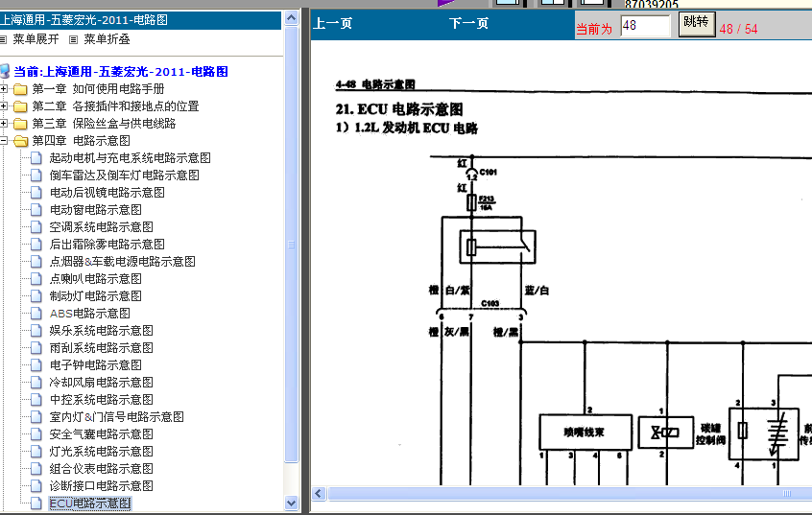Open 室内灯&门信号电路示意图

tap(116, 416)
